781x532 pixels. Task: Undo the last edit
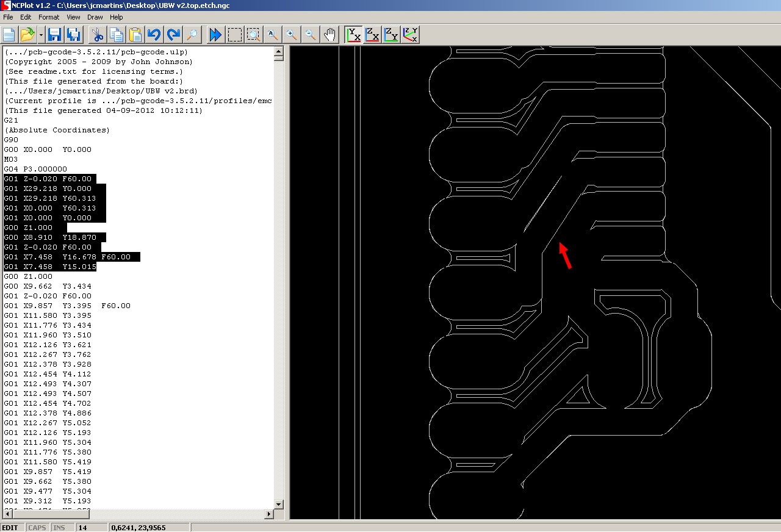(154, 35)
